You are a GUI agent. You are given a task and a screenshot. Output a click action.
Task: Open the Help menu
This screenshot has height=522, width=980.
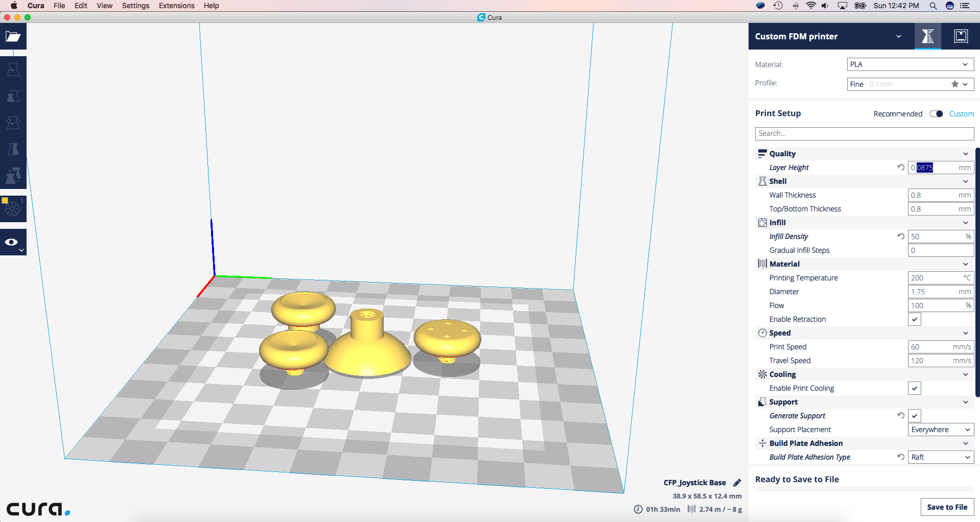[212, 6]
